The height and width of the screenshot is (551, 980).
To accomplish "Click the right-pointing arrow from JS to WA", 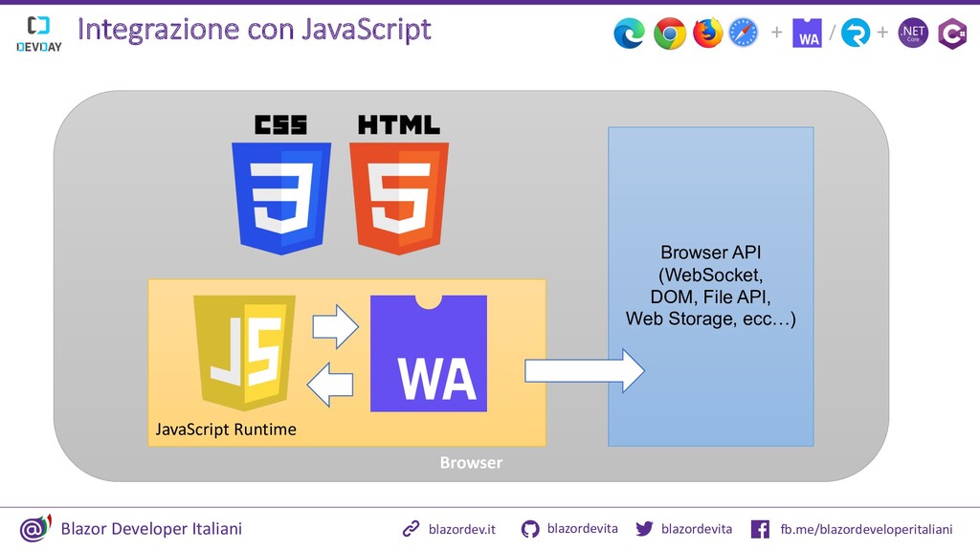I will [336, 326].
